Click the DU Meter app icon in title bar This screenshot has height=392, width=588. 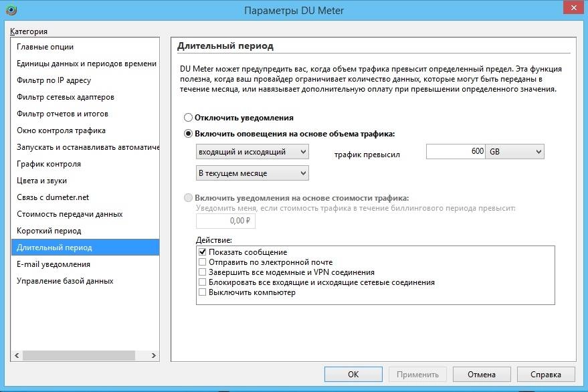pos(11,10)
